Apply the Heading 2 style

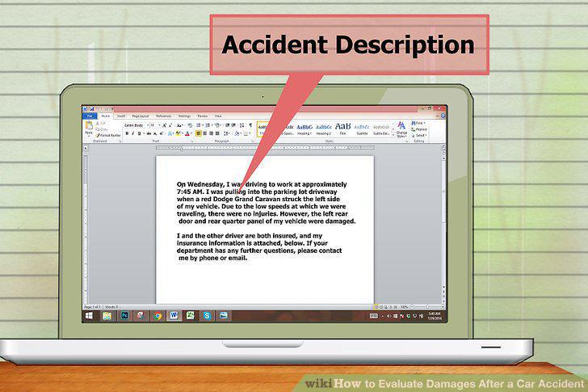[x=324, y=129]
